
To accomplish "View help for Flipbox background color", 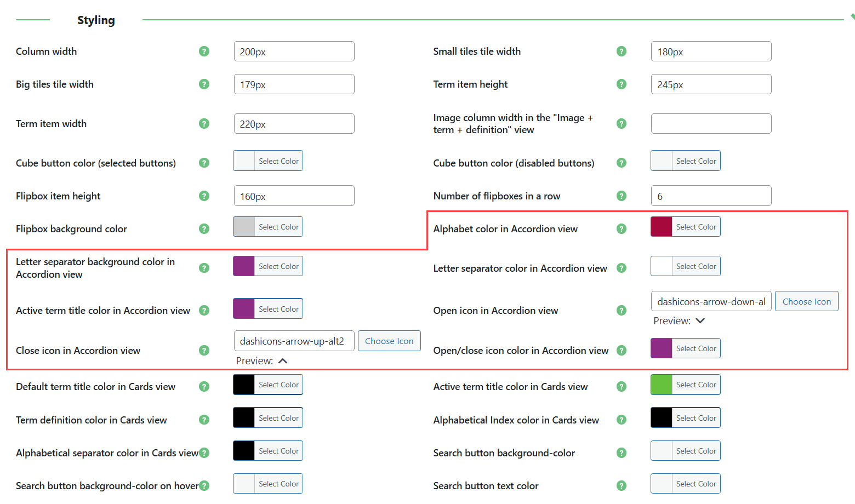I will (204, 228).
